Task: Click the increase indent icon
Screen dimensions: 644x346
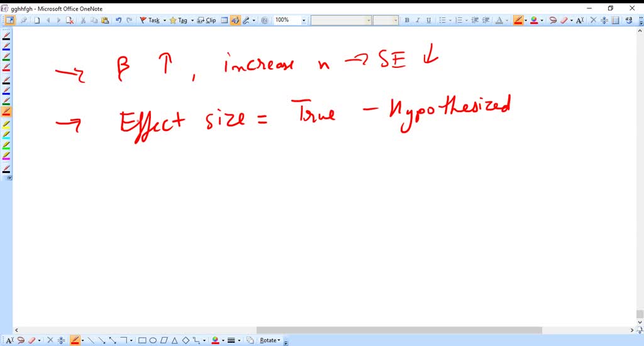Action: 486,20
